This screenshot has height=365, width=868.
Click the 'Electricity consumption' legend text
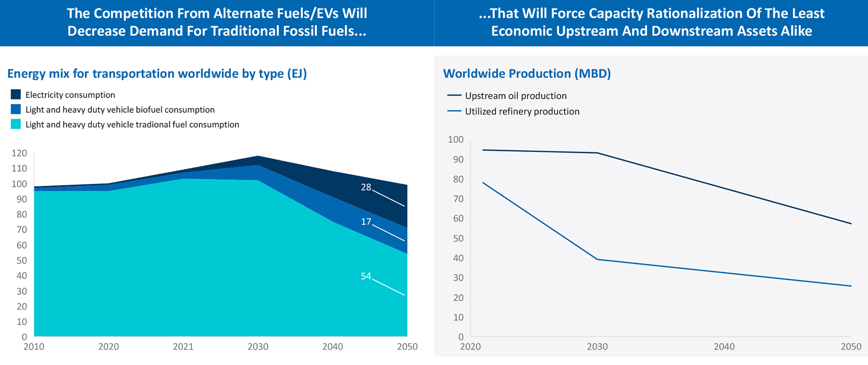pos(70,95)
